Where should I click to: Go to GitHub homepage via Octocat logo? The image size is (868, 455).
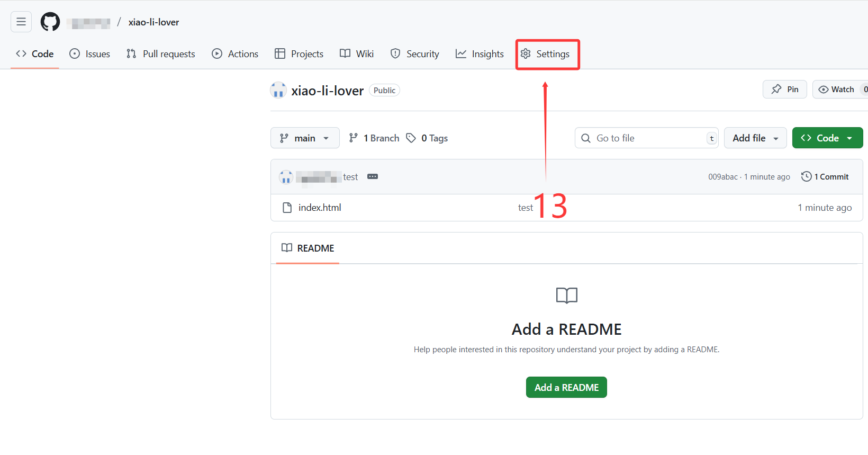click(50, 22)
